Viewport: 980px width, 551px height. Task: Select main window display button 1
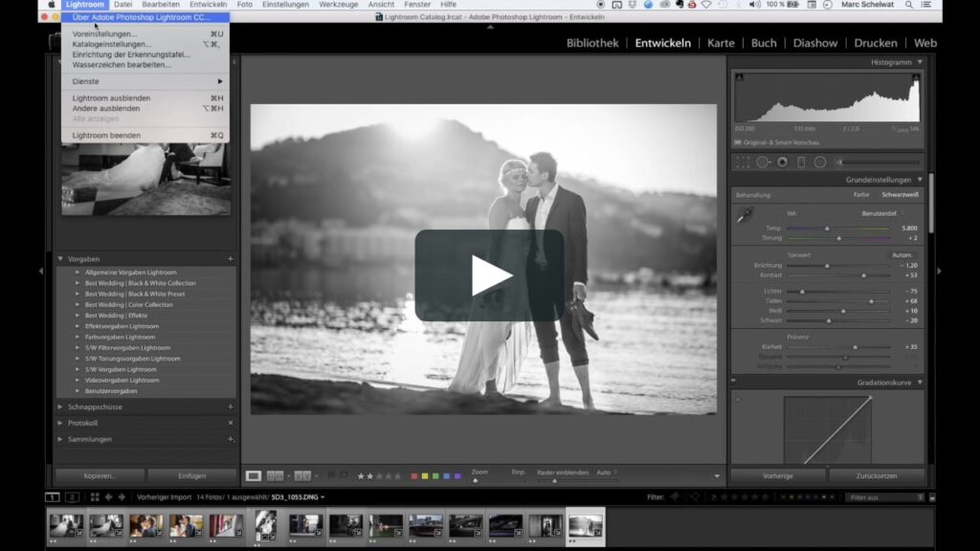click(x=53, y=497)
